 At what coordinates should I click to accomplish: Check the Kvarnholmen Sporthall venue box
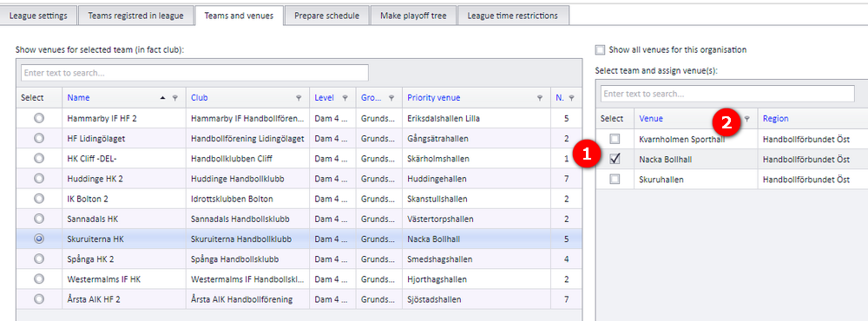615,139
